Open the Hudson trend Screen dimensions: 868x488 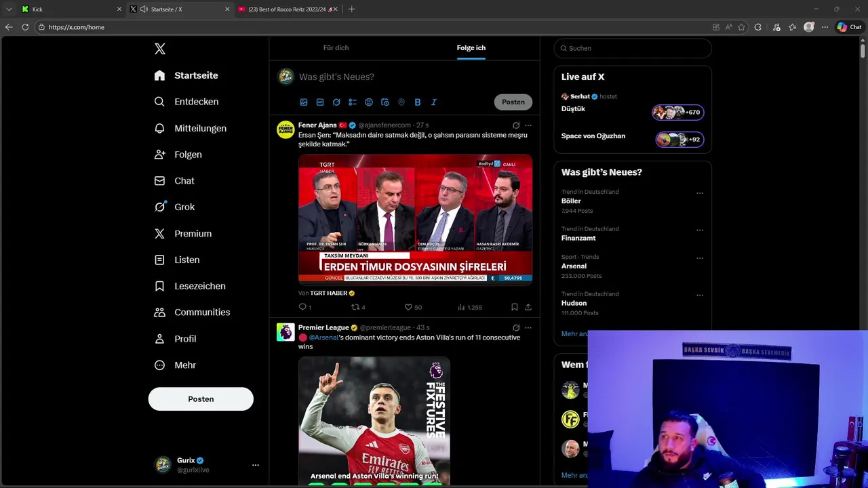[x=574, y=303]
